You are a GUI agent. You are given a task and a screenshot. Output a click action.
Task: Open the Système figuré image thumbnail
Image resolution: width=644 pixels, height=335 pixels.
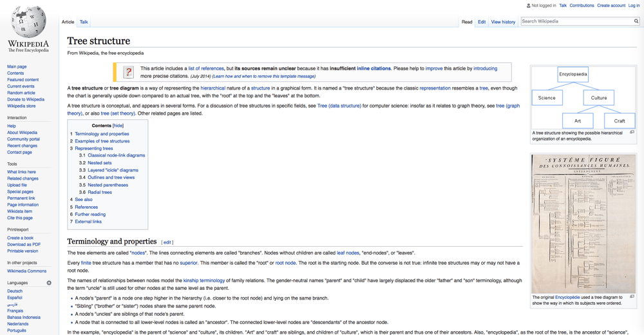[x=583, y=224]
